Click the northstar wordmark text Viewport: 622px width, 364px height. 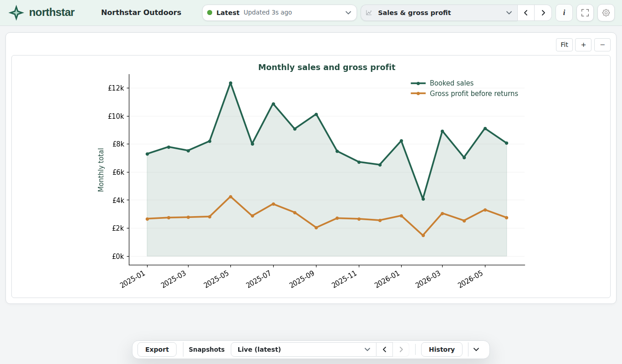[x=52, y=13]
